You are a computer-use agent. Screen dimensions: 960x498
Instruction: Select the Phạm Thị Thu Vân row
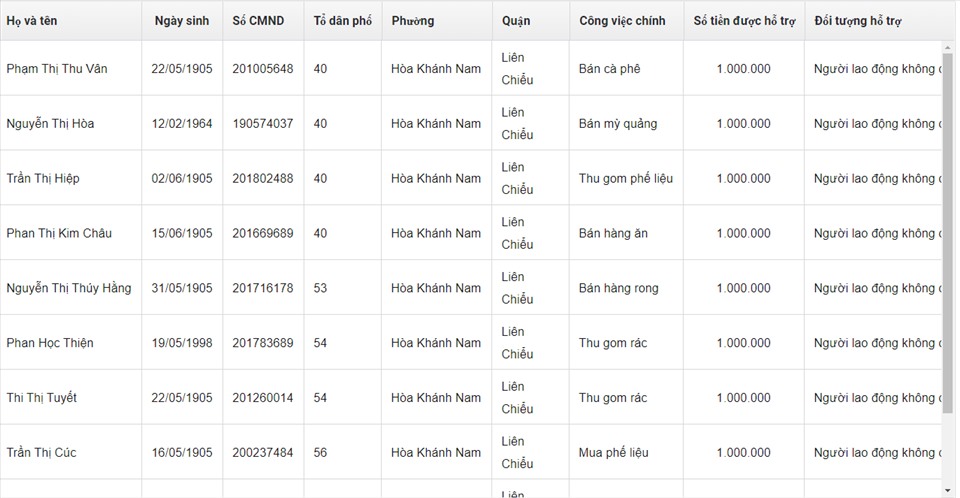471,69
